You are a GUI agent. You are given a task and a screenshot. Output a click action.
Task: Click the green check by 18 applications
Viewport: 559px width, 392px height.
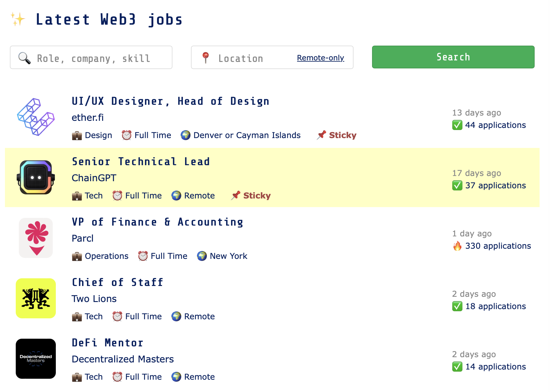tap(457, 306)
